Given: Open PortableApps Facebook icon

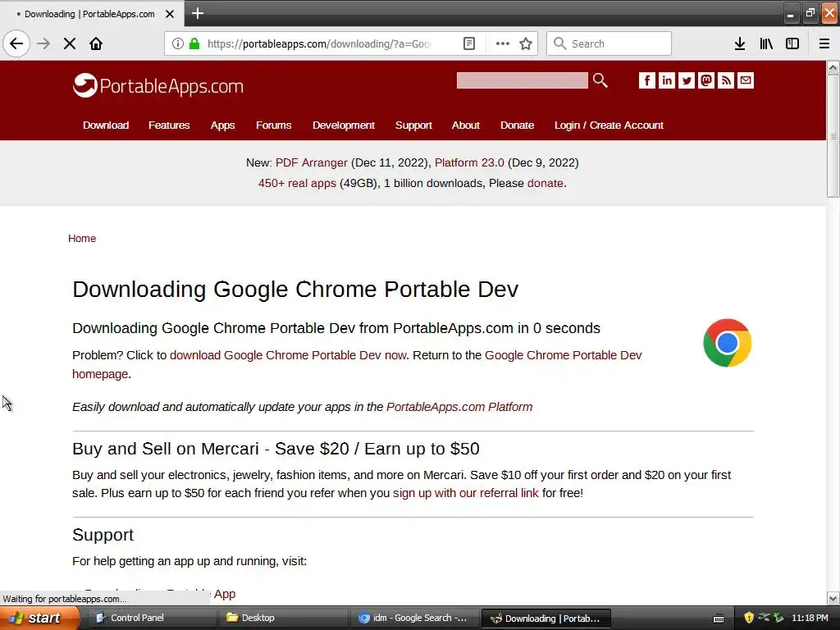Looking at the screenshot, I should [646, 80].
